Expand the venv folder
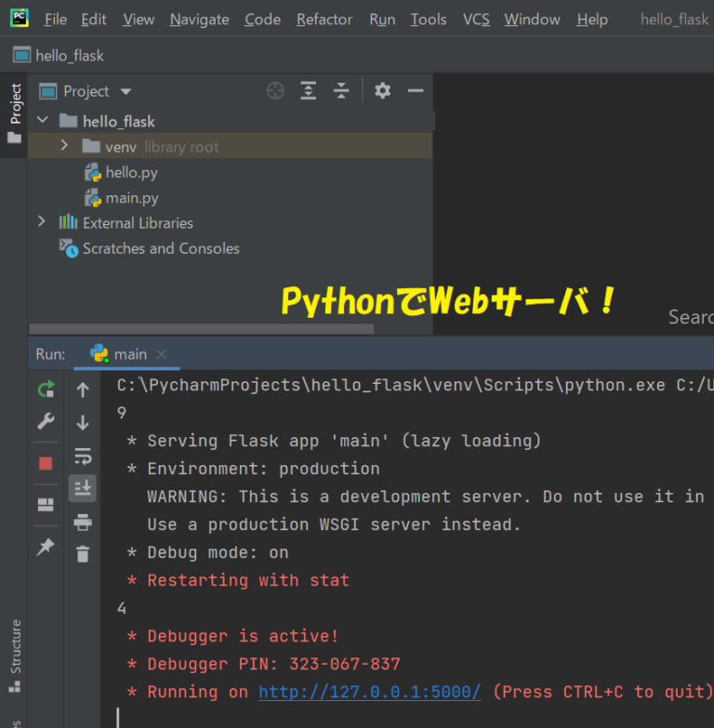 (x=63, y=146)
